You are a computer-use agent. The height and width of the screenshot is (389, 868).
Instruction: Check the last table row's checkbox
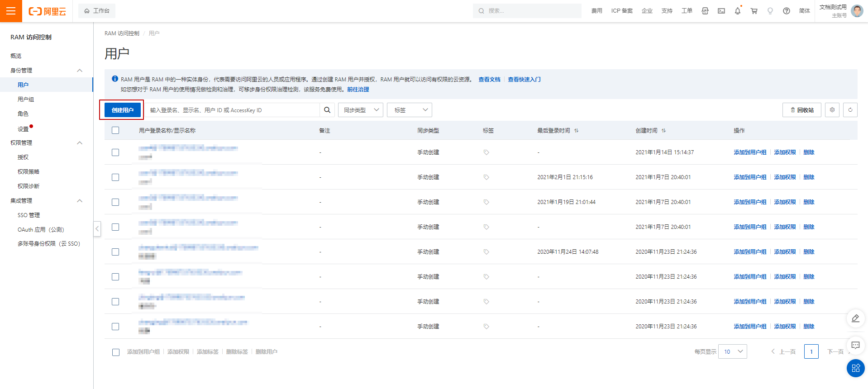[x=115, y=327]
